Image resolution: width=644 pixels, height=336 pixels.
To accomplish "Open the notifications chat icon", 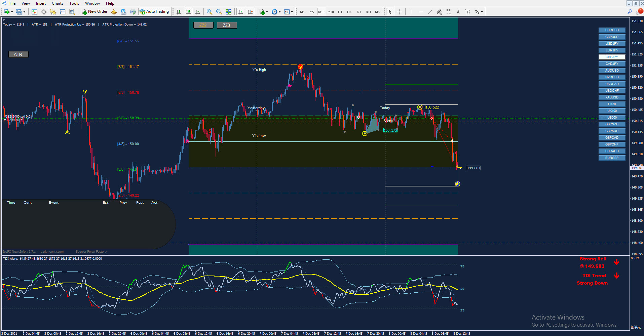I will (x=639, y=12).
